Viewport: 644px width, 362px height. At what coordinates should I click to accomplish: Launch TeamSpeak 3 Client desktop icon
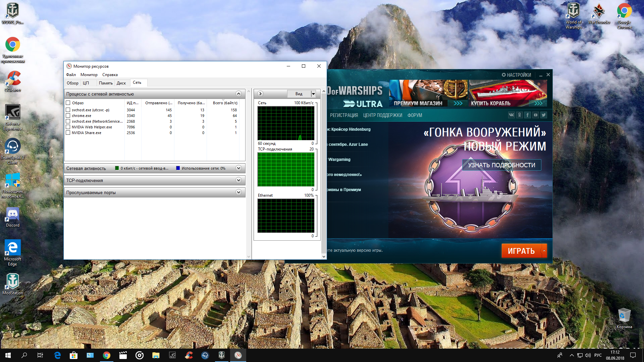pyautogui.click(x=13, y=151)
